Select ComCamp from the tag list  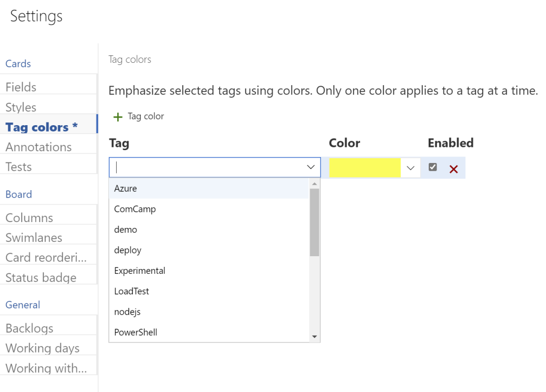point(209,209)
